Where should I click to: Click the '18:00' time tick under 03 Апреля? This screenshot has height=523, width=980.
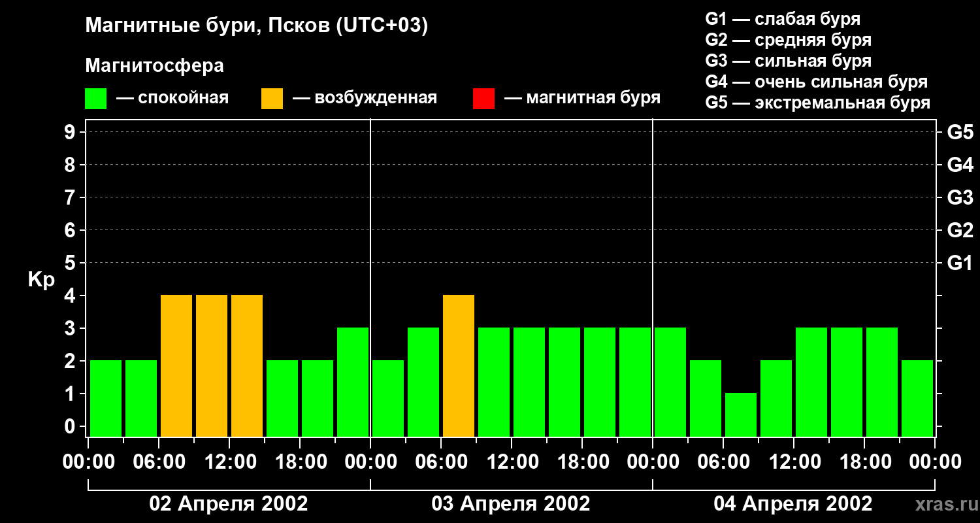coord(583,462)
